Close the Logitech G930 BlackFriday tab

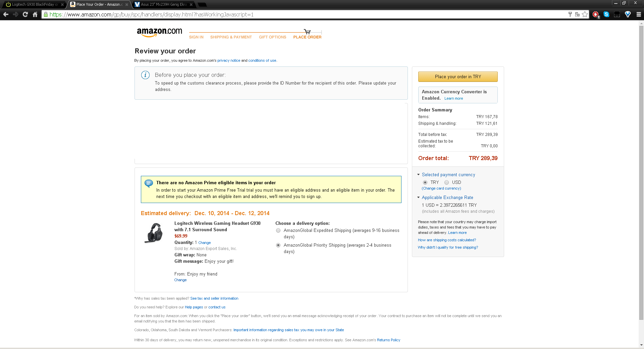[62, 5]
